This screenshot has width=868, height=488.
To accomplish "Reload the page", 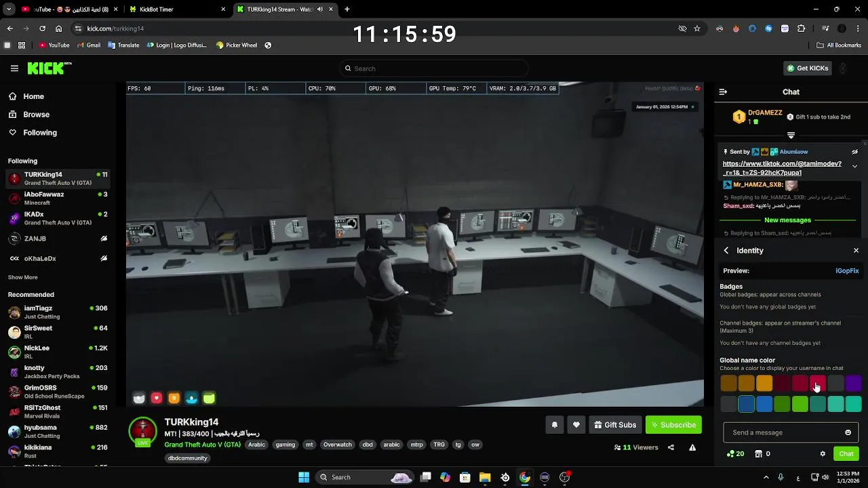I will click(42, 28).
